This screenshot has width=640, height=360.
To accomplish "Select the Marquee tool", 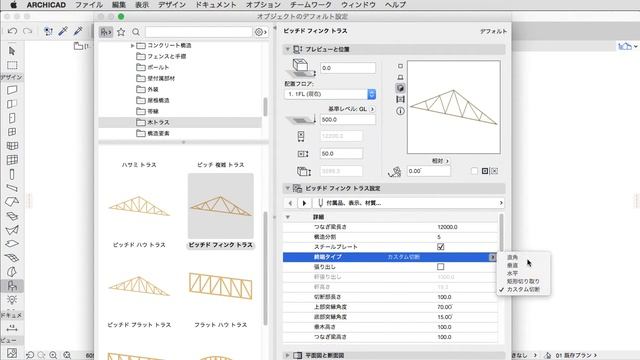I will [12, 65].
